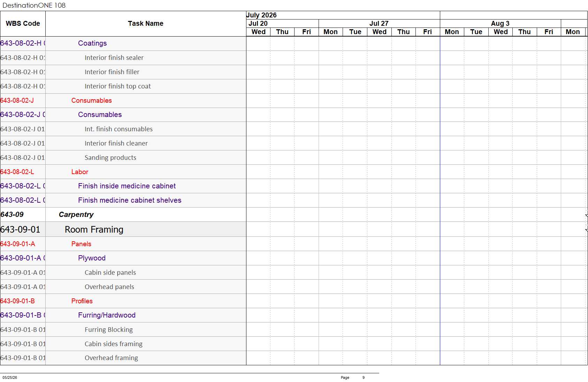The width and height of the screenshot is (588, 382).
Task: Select 'Finish medicine cabinet shelves' task
Action: 130,201
